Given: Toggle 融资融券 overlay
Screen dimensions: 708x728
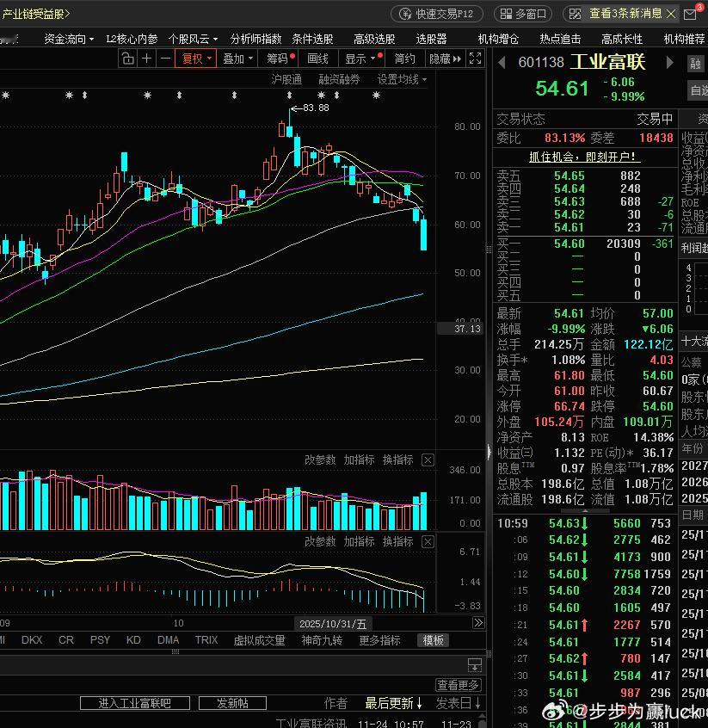Looking at the screenshot, I should point(339,79).
